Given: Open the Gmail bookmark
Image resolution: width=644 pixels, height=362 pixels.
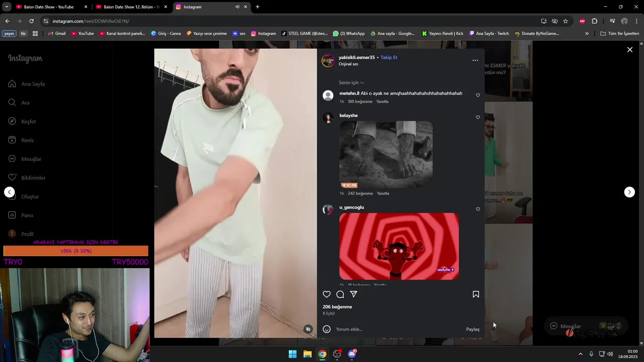Looking at the screenshot, I should [56, 34].
